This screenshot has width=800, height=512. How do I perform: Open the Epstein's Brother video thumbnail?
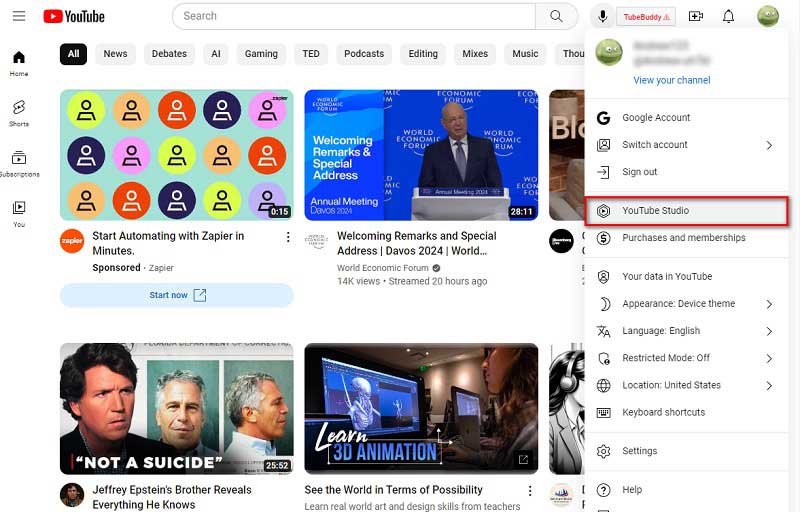177,408
